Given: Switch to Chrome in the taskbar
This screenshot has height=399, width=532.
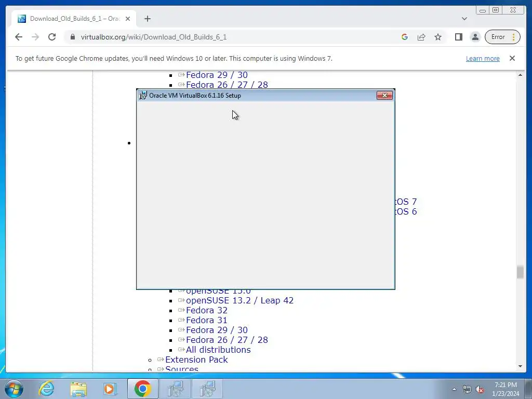Looking at the screenshot, I should [142, 389].
